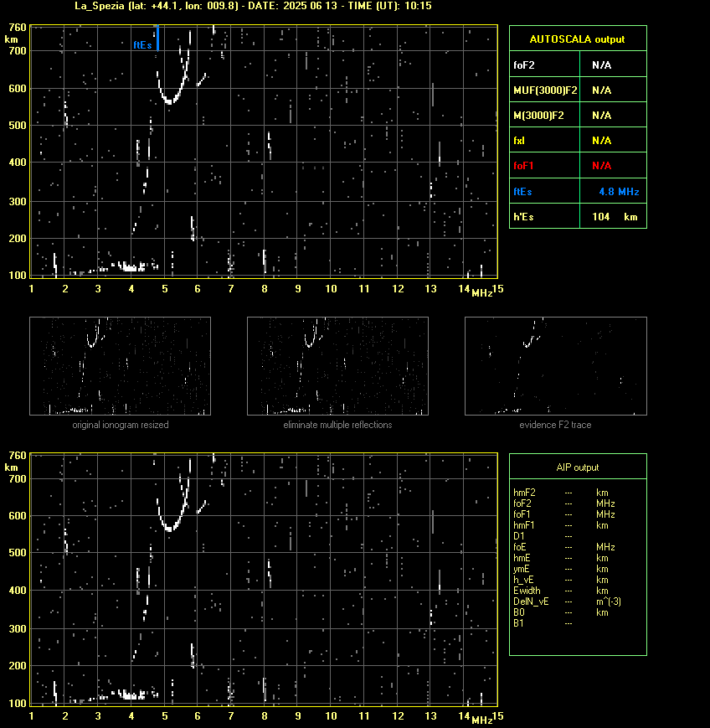Select foE in AIP output list

520,547
